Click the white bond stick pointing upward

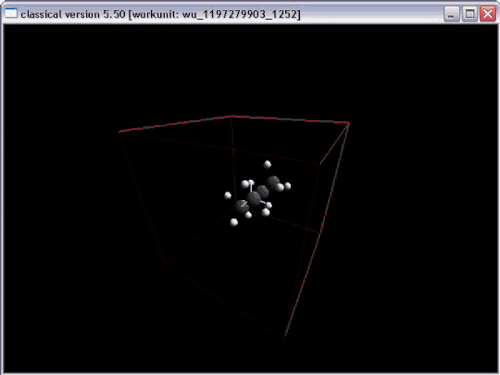[x=251, y=188]
